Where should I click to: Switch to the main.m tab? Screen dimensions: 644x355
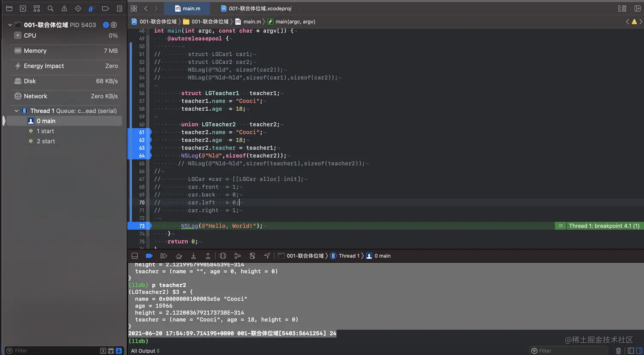[187, 9]
